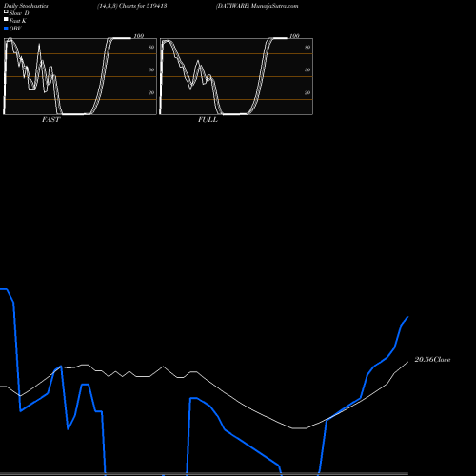Click the 'Fast K' legend label
476x476 pixels.
(18, 21)
